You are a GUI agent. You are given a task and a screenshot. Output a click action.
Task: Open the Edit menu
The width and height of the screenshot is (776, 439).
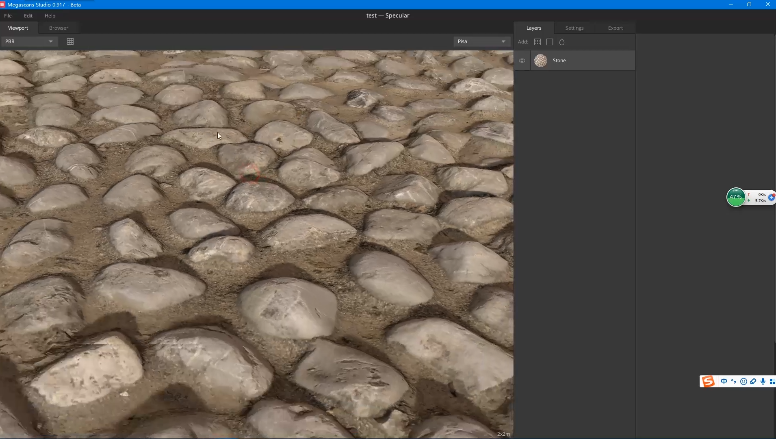tap(28, 16)
